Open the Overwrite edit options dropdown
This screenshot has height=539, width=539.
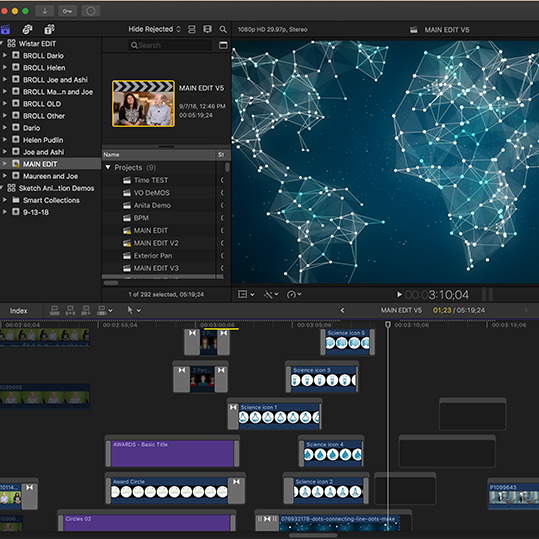click(105, 310)
